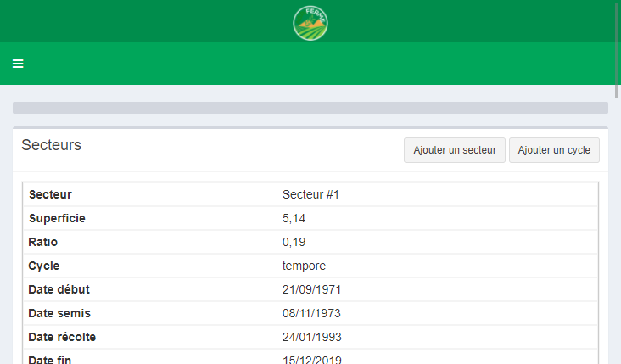This screenshot has height=364, width=621.
Task: Click the vertical page scrollbar
Action: click(x=617, y=51)
